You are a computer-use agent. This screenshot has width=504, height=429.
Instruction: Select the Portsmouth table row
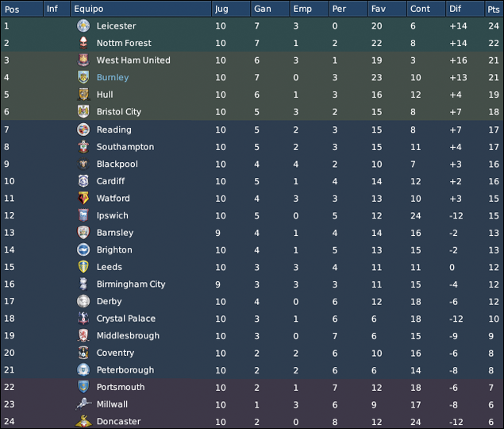point(252,387)
